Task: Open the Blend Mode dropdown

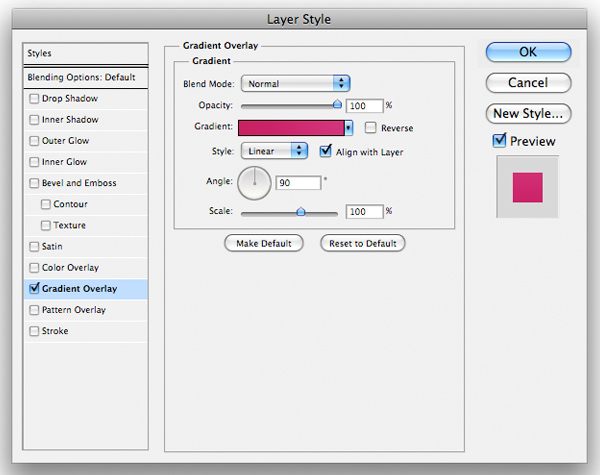Action: pos(295,83)
